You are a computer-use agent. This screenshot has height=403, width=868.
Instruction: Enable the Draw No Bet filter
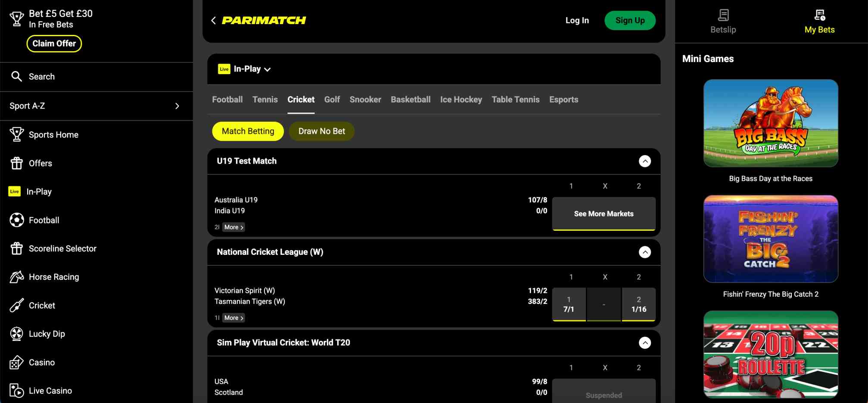tap(321, 131)
